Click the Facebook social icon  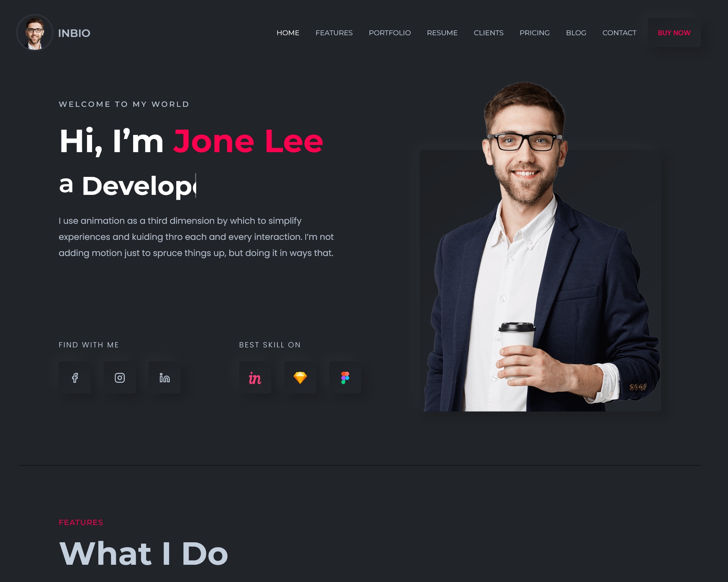[x=75, y=377]
